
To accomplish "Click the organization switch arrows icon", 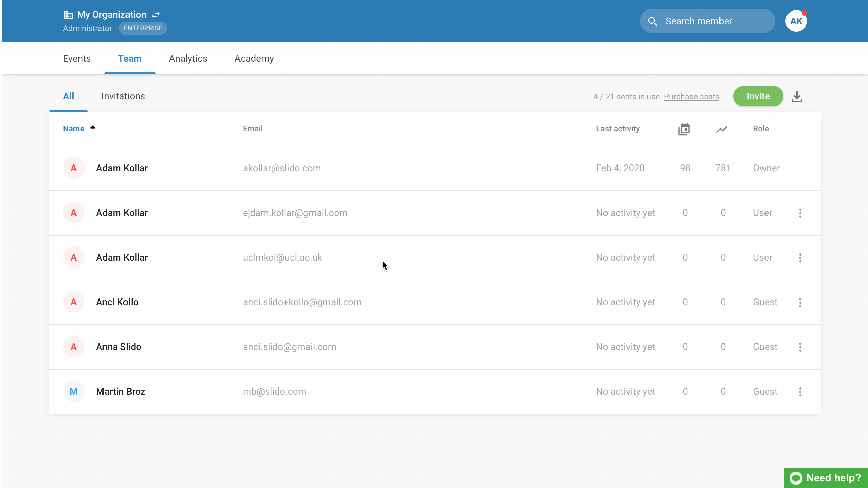I will pos(156,15).
